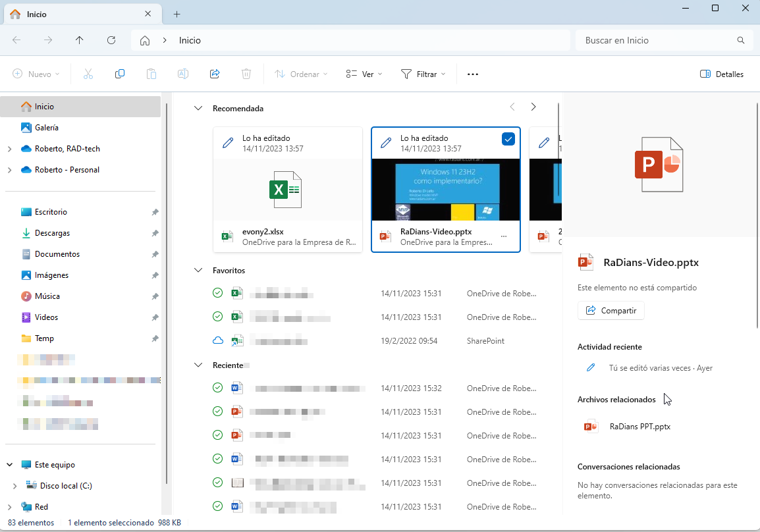Click the Refresh icon in navigation bar

pos(111,40)
